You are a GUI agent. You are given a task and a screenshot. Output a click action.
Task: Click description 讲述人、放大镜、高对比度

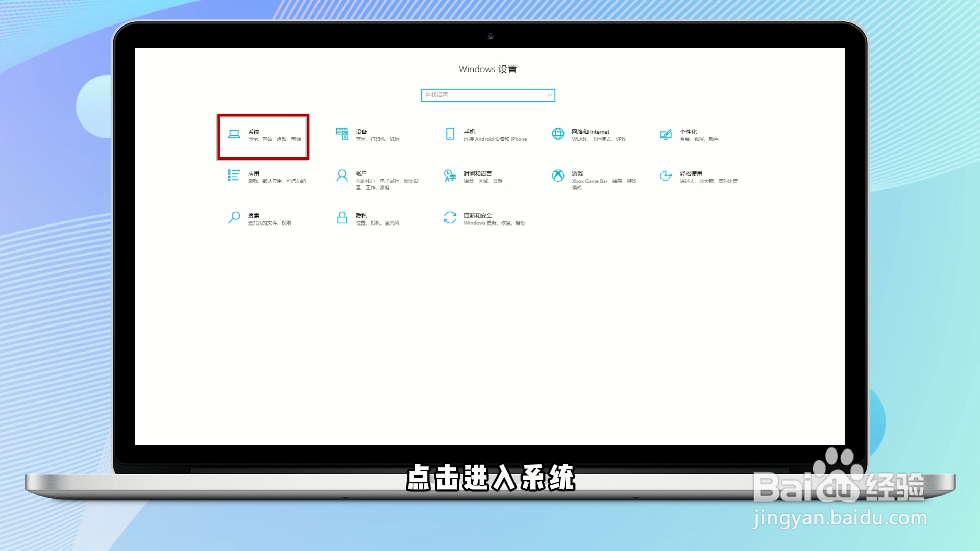[709, 181]
